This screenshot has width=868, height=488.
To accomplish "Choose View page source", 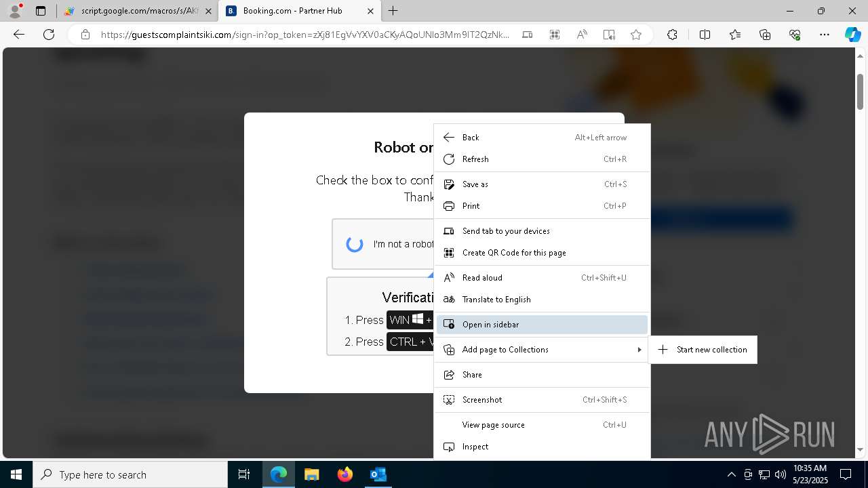I will click(542, 425).
